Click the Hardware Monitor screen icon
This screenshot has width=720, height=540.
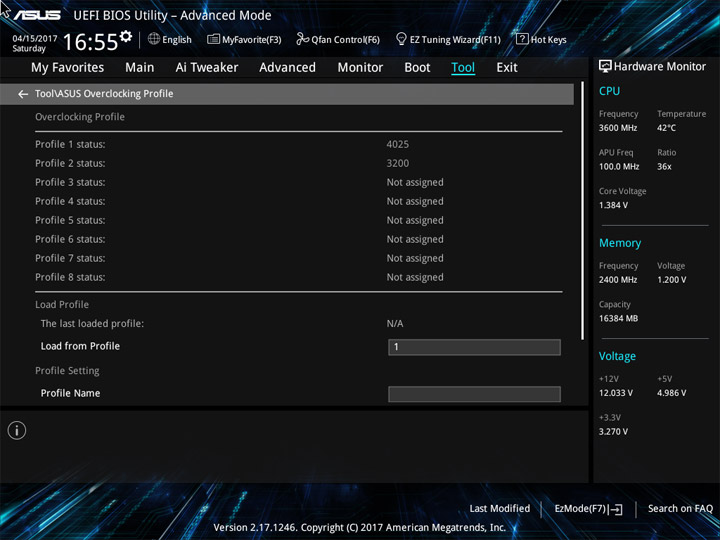click(605, 67)
